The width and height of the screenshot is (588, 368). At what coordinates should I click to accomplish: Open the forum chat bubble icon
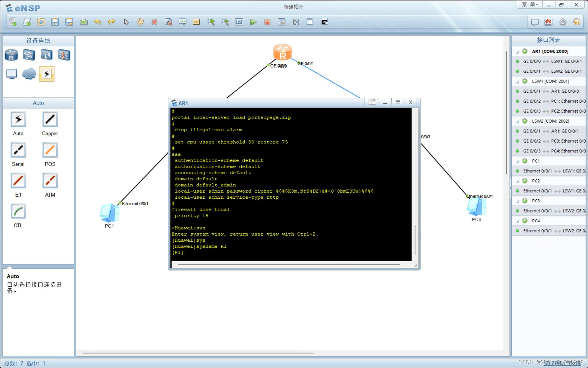pyautogui.click(x=534, y=22)
